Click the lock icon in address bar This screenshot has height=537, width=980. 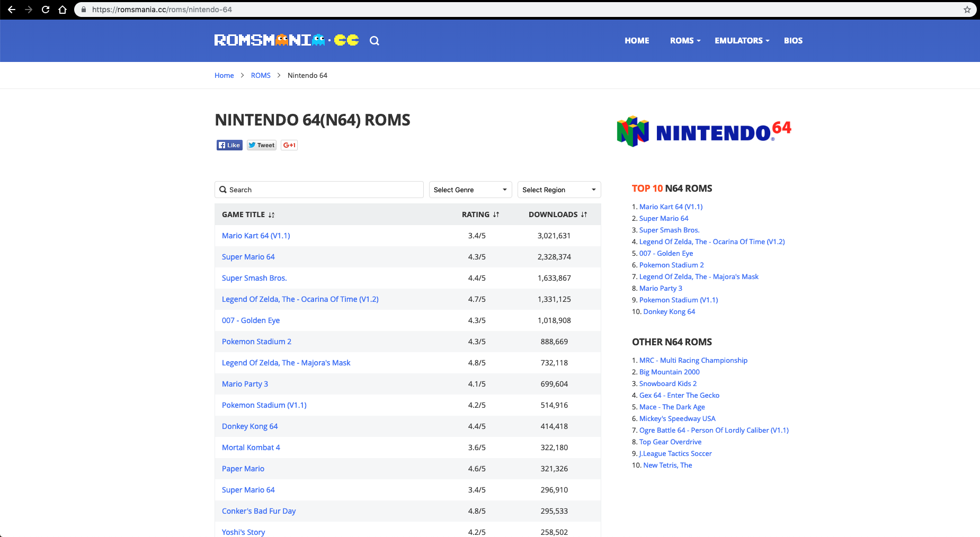84,10
